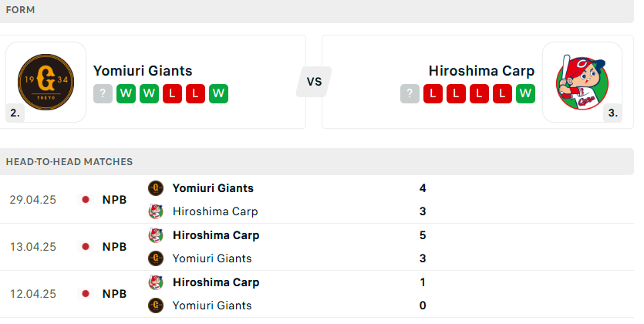
Task: Open the 13.04.25 match row
Action: point(317,247)
